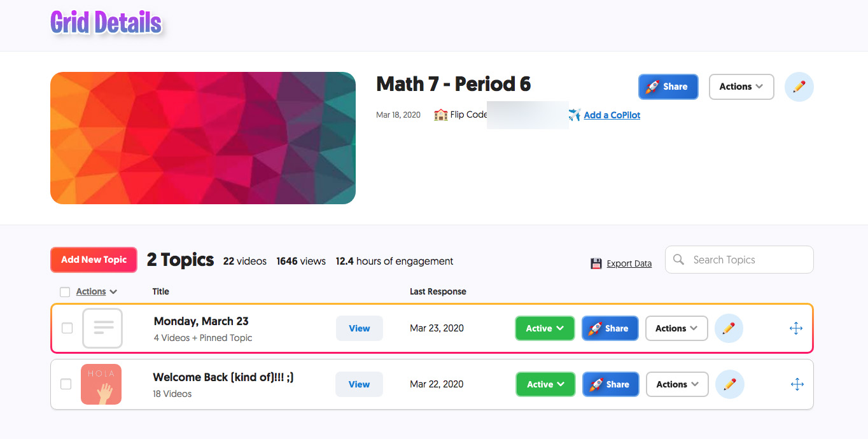Click the move arrows icon on Monday, March 23 row

point(796,328)
